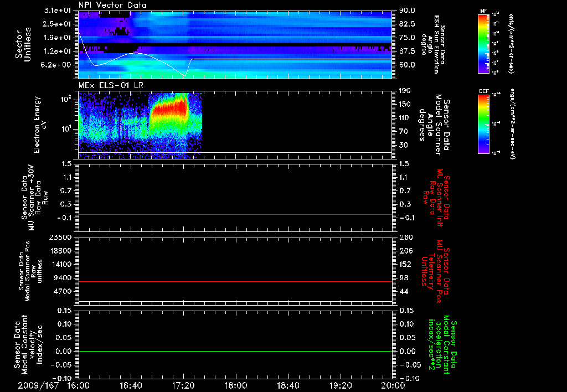Image resolution: width=567 pixels, height=392 pixels.
Task: Click the 'DEF' label above the color bar
Action: 484,91
